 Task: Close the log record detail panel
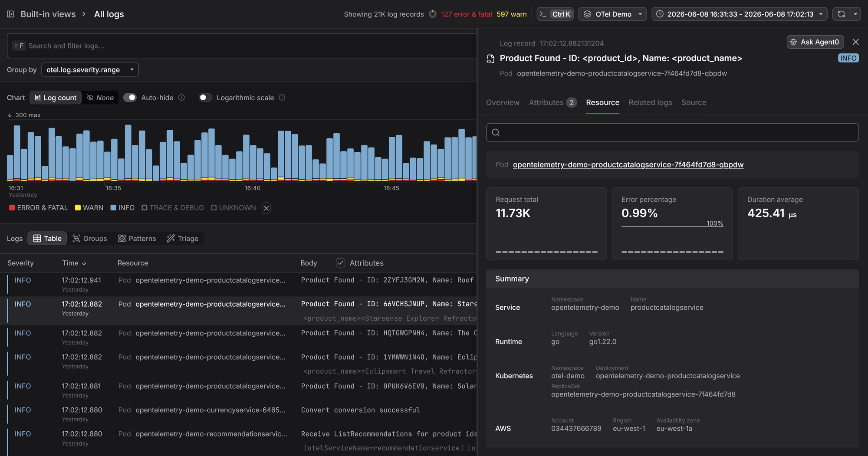coord(855,42)
